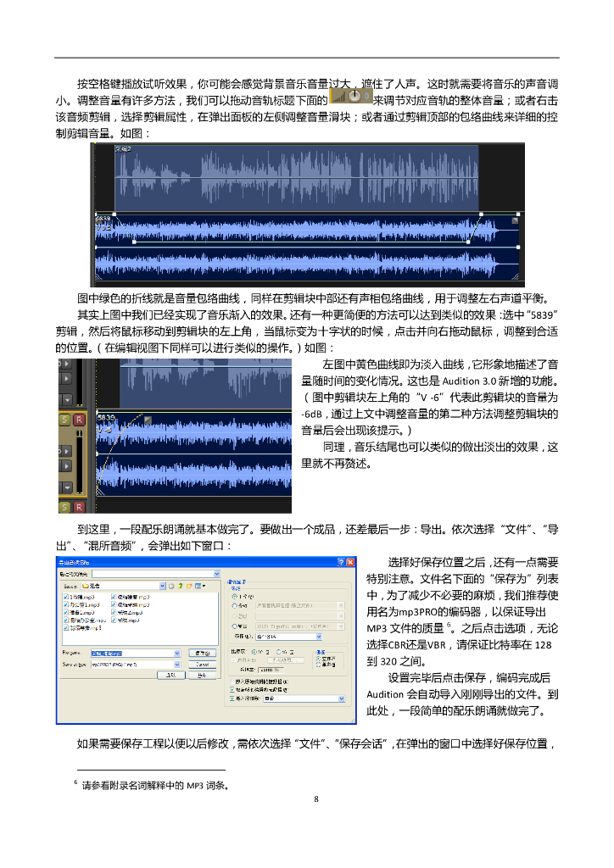Image resolution: width=614 pixels, height=868 pixels.
Task: Click the Save button in the export dialog
Action: [x=203, y=654]
